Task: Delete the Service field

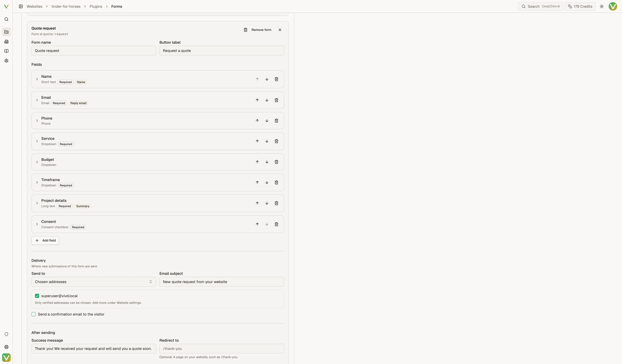Action: tap(276, 141)
